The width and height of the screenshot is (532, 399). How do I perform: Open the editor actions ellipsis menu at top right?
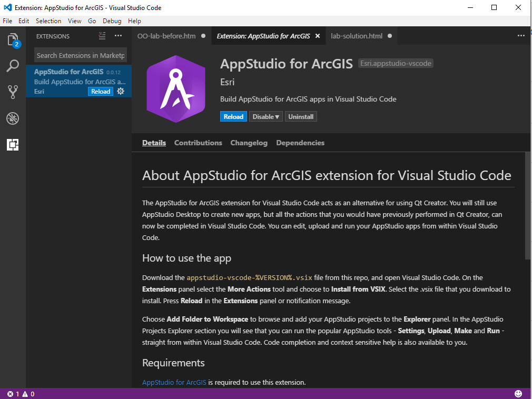(x=520, y=35)
